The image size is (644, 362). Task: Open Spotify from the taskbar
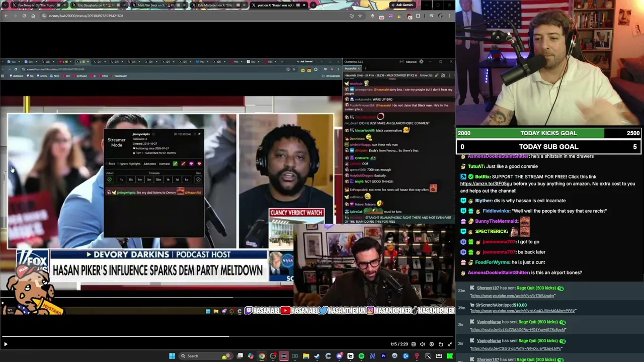click(361, 356)
